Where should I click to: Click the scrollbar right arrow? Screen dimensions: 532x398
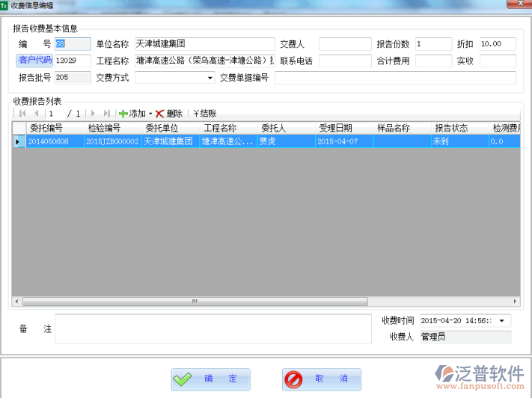(x=515, y=301)
